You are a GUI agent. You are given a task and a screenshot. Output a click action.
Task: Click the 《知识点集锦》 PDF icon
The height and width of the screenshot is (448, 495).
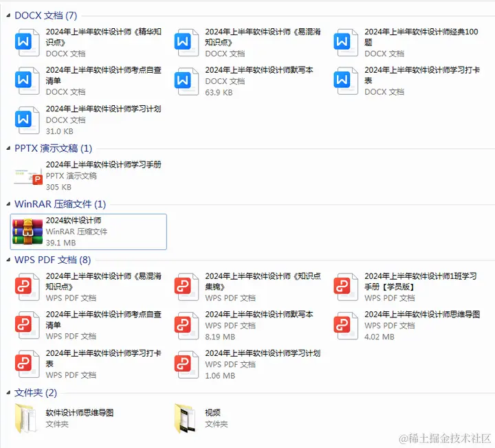pos(186,287)
